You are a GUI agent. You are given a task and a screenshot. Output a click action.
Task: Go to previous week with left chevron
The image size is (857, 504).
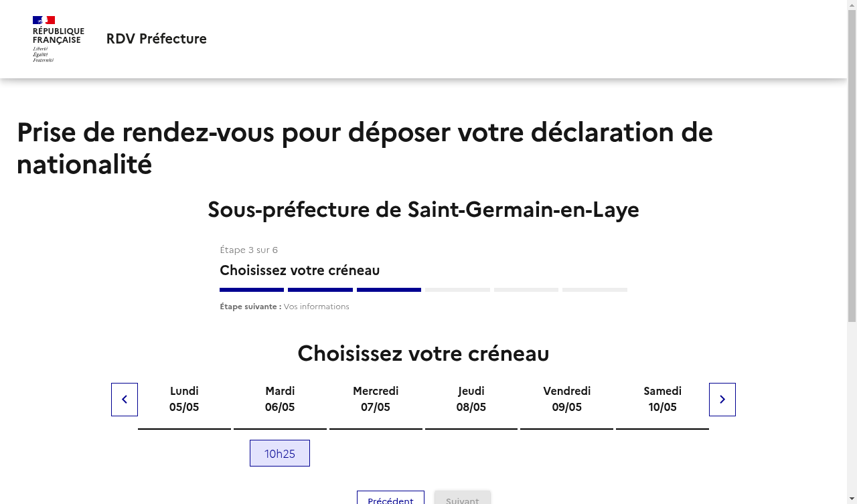[x=125, y=400]
